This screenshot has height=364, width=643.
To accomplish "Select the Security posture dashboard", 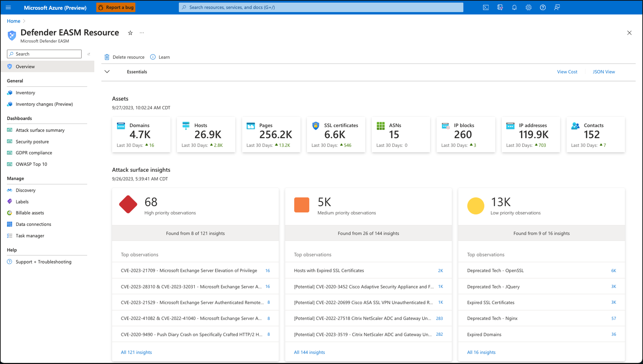I will coord(32,141).
